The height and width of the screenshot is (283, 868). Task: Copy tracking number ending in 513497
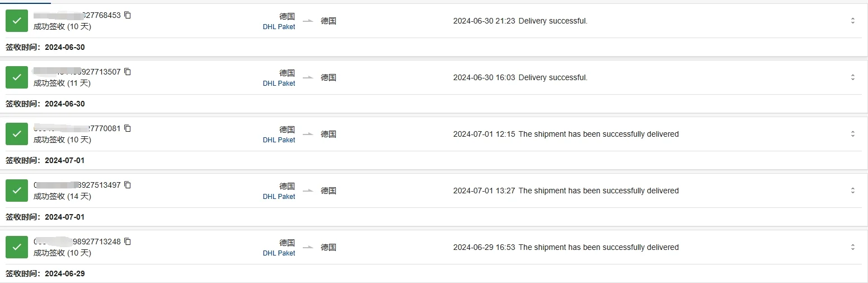[128, 185]
